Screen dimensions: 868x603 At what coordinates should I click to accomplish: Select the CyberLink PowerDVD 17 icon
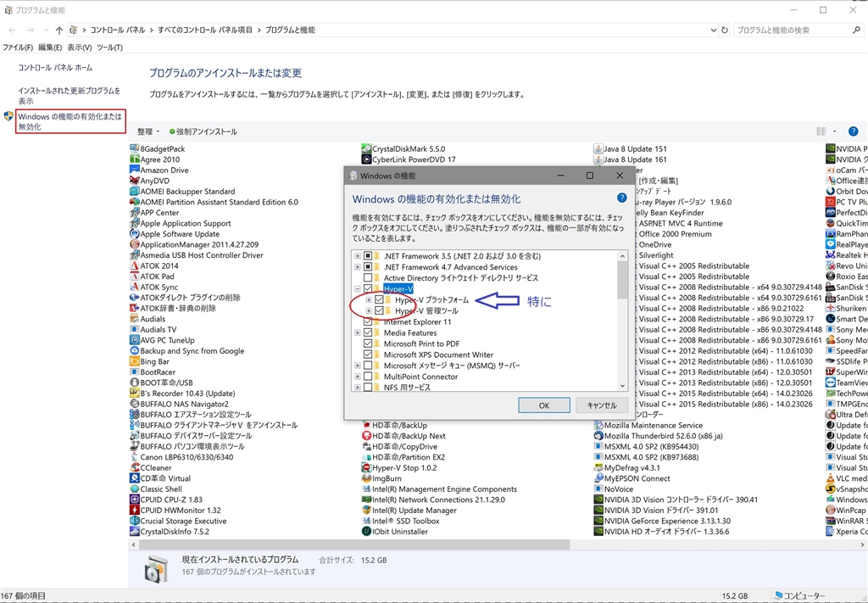[x=366, y=159]
